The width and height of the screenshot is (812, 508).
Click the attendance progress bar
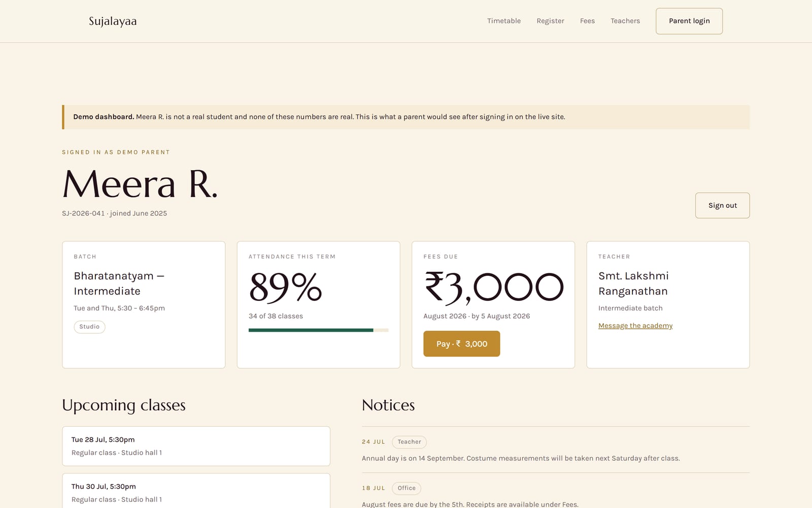point(318,330)
